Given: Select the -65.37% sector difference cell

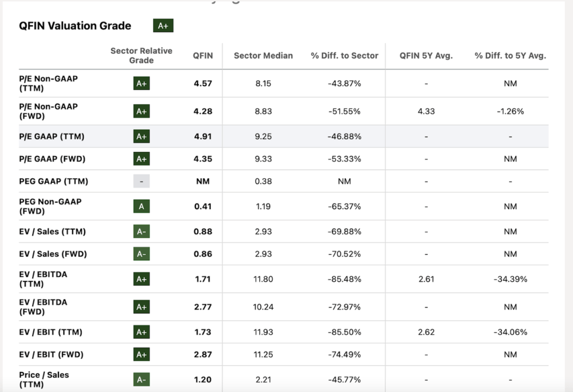Looking at the screenshot, I should click(344, 206).
